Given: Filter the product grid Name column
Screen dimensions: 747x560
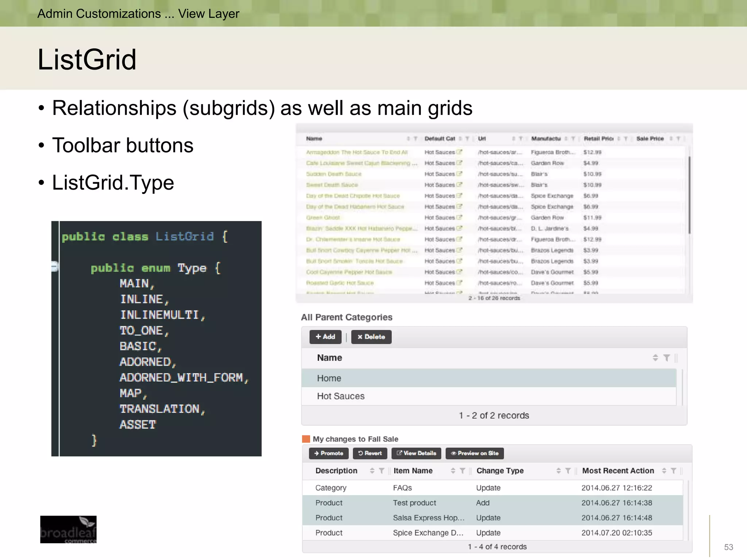Looking at the screenshot, I should click(415, 139).
